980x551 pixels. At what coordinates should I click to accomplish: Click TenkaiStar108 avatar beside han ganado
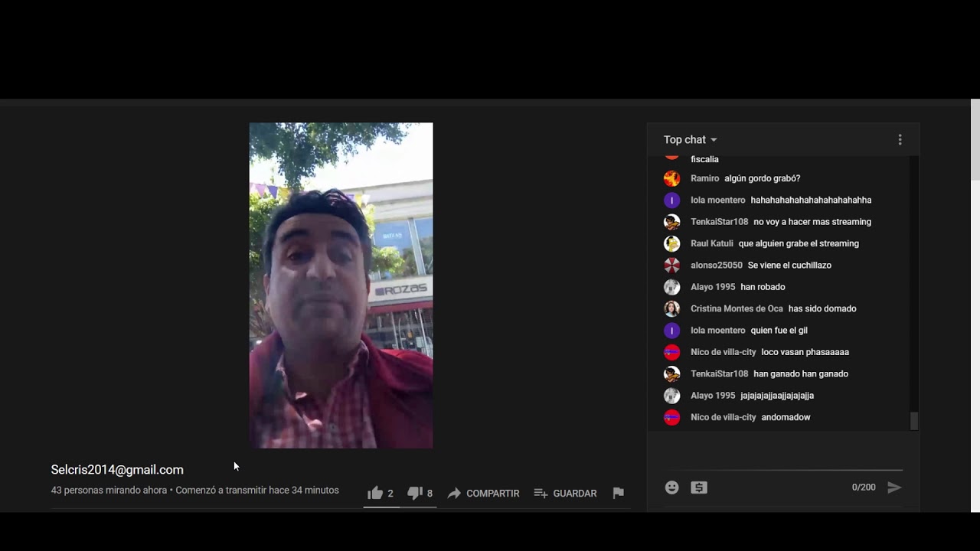[x=671, y=373]
